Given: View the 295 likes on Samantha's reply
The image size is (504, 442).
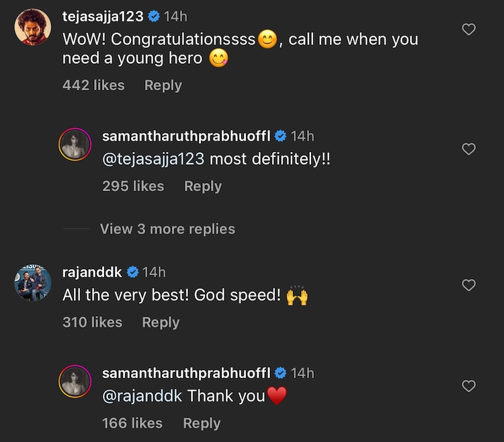Looking at the screenshot, I should click(133, 186).
